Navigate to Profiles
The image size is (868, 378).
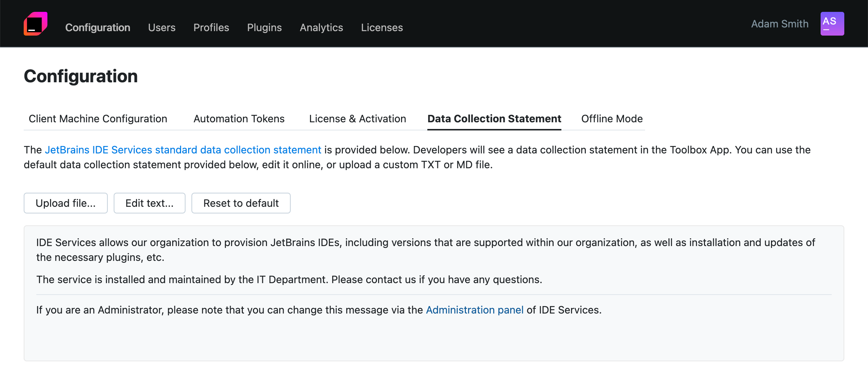pos(211,27)
